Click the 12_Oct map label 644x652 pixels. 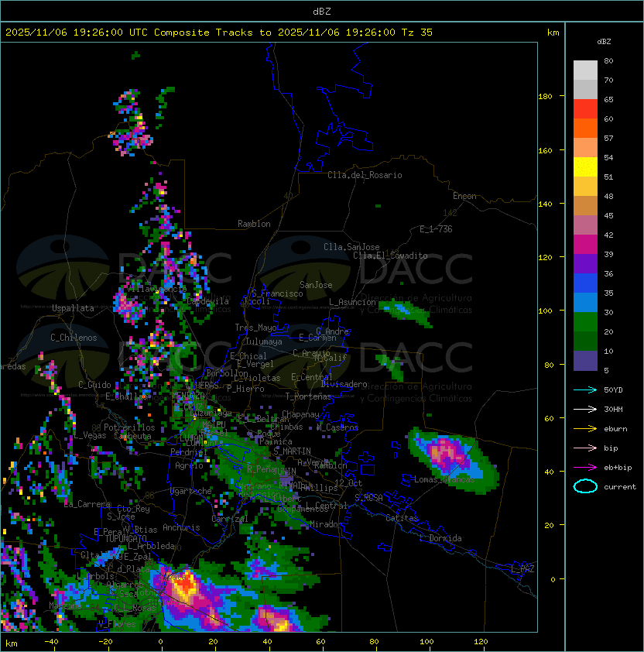pos(348,483)
